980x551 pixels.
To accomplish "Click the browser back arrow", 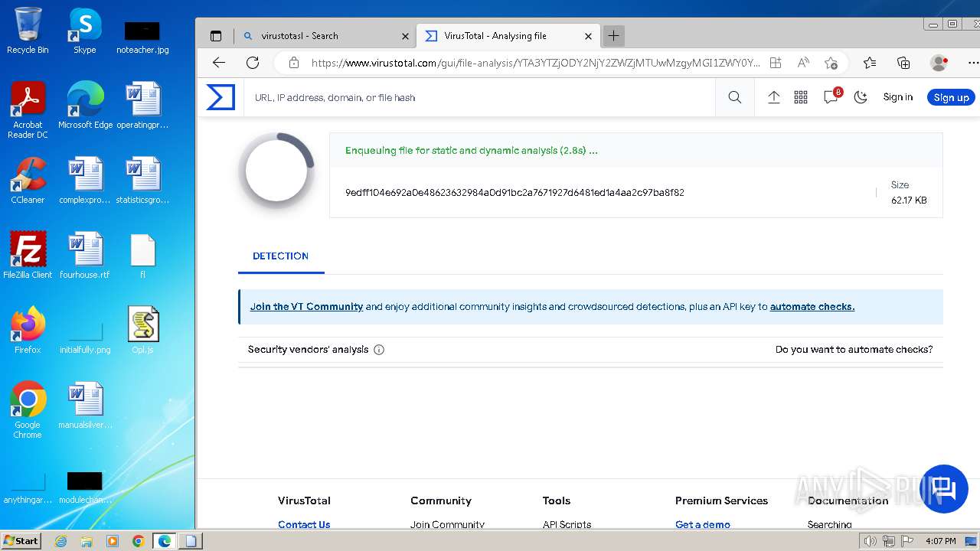I will click(219, 63).
